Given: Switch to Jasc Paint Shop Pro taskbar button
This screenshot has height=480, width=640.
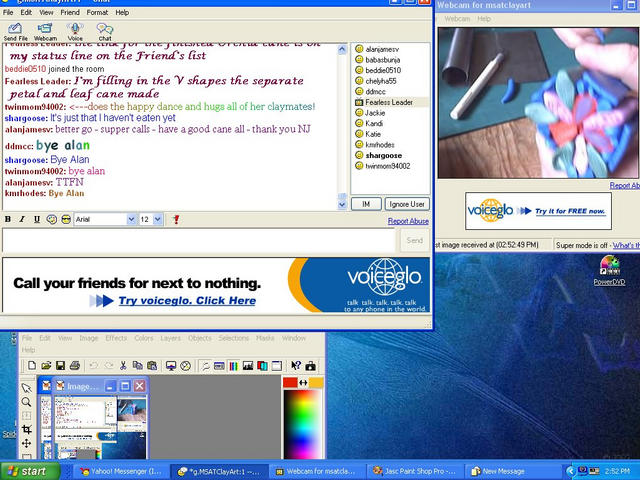Looking at the screenshot, I should [x=414, y=471].
